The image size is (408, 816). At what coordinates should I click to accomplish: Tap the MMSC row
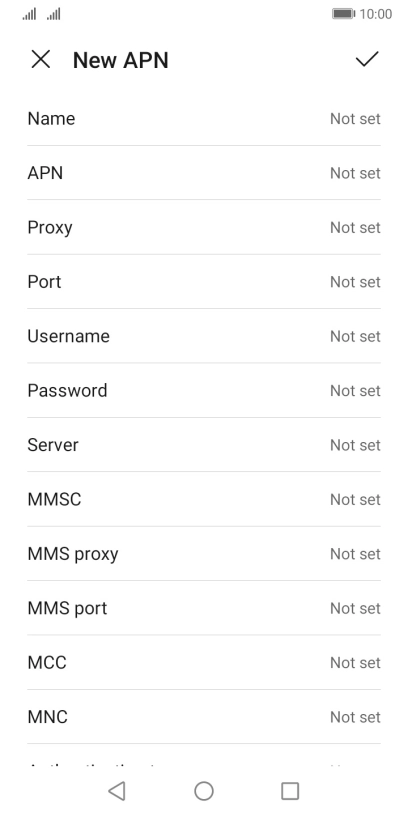pos(204,499)
